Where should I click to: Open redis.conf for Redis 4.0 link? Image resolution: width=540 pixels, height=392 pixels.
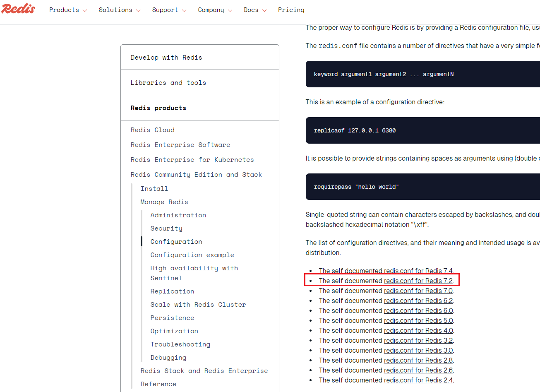[418, 330]
